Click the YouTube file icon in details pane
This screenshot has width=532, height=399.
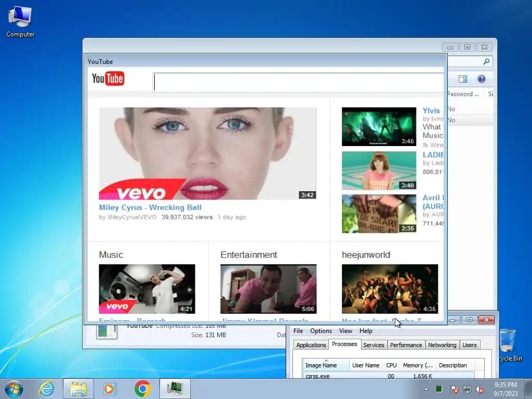[x=107, y=331]
